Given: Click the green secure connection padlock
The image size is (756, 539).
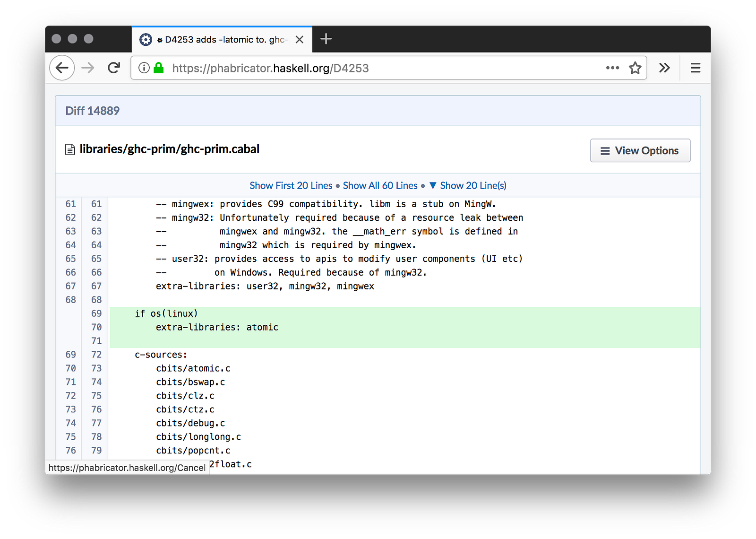Looking at the screenshot, I should (159, 68).
